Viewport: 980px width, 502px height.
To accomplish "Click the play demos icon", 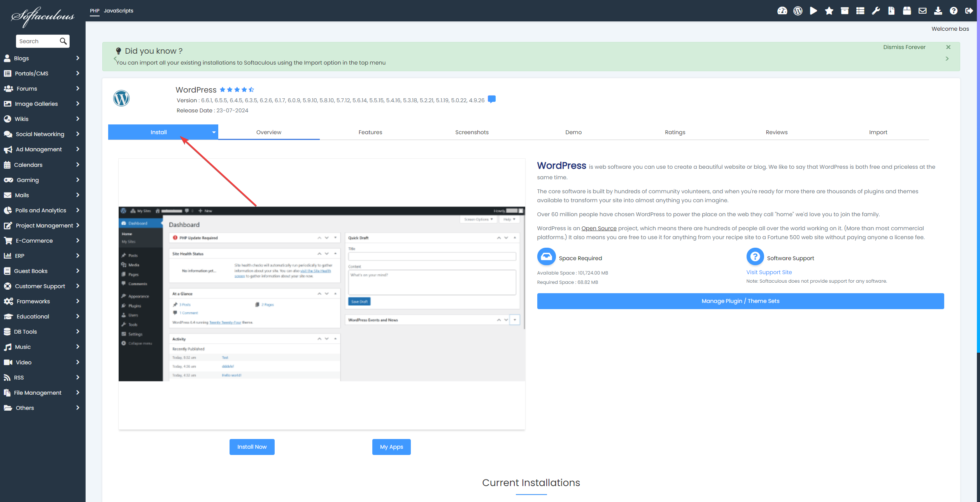I will tap(813, 11).
